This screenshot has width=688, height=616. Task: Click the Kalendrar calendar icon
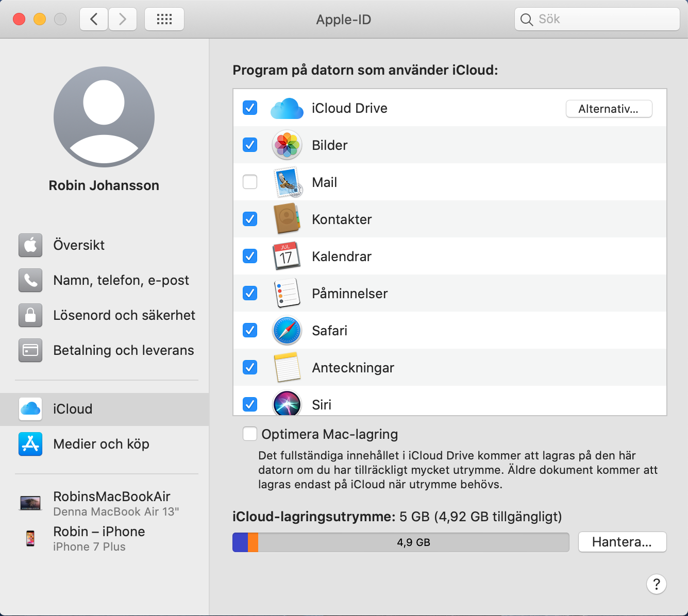(x=287, y=256)
